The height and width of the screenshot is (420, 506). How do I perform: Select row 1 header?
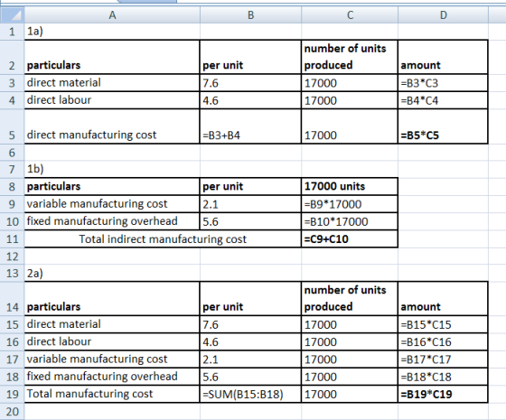(12, 32)
